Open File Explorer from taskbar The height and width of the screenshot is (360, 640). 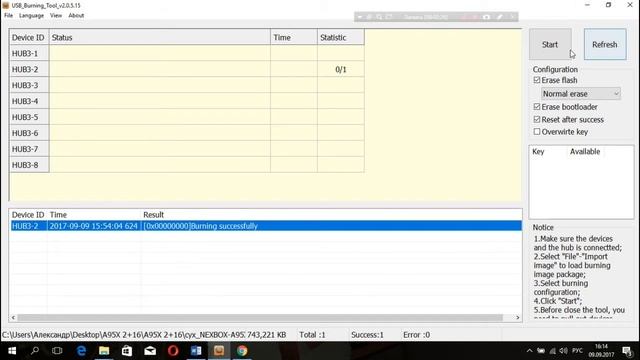pyautogui.click(x=104, y=351)
